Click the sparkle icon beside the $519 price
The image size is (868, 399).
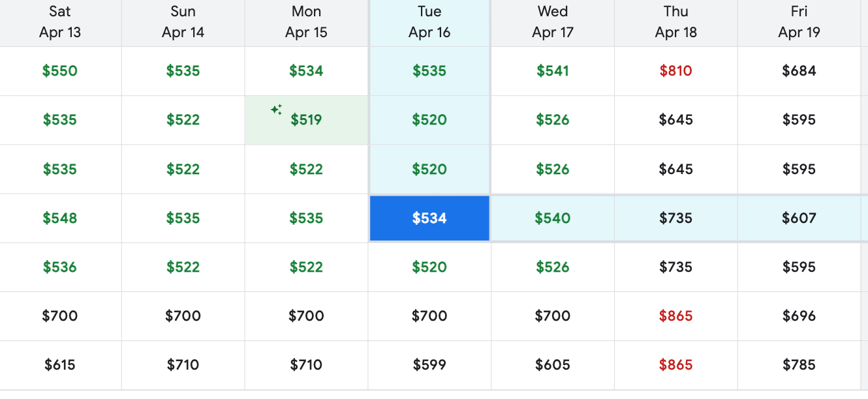277,110
